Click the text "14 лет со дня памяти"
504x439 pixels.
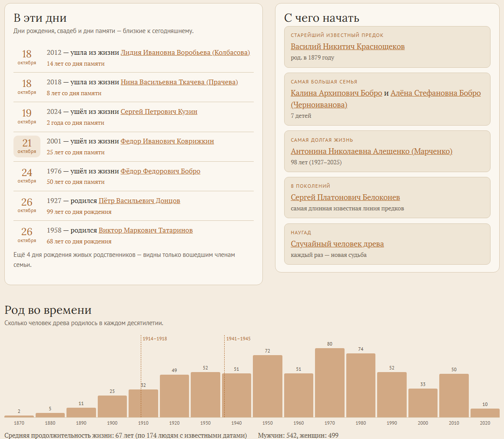pyautogui.click(x=76, y=64)
